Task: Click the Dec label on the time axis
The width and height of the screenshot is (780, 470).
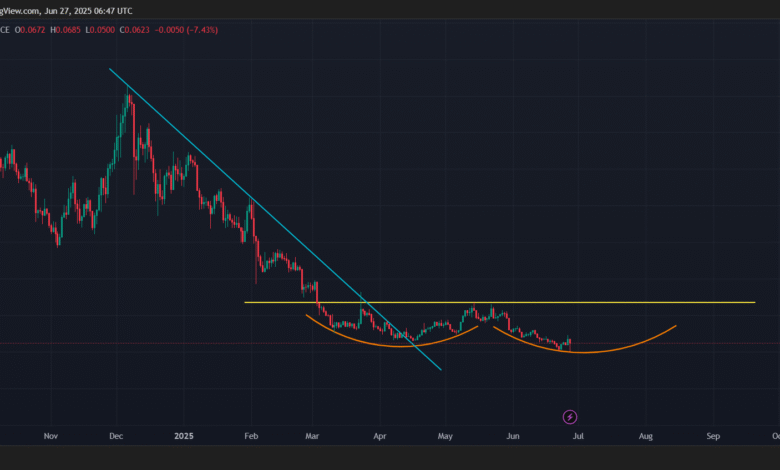Action: pos(116,436)
